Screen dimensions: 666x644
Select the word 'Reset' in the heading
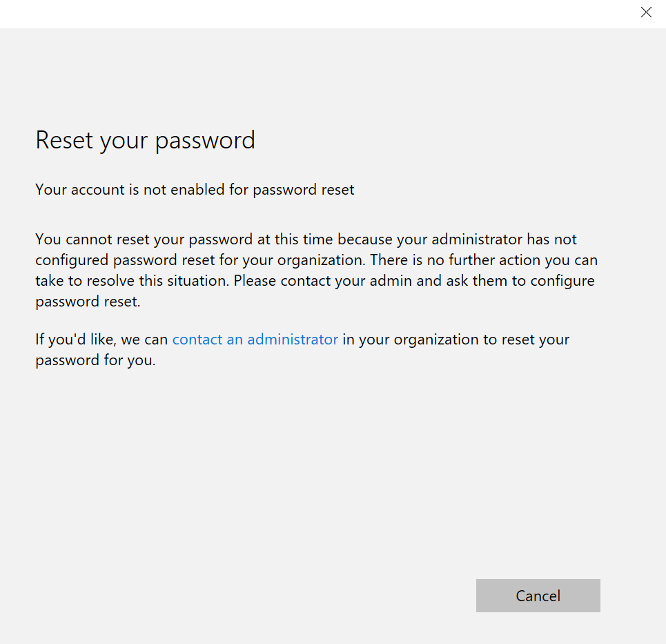click(x=64, y=140)
